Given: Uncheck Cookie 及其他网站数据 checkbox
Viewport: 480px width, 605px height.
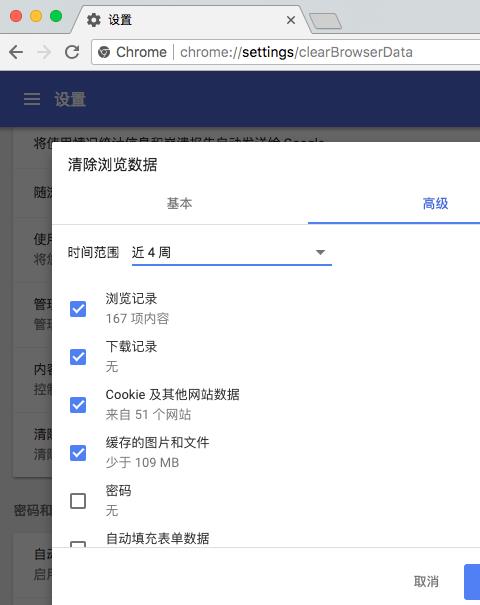Looking at the screenshot, I should point(78,405).
